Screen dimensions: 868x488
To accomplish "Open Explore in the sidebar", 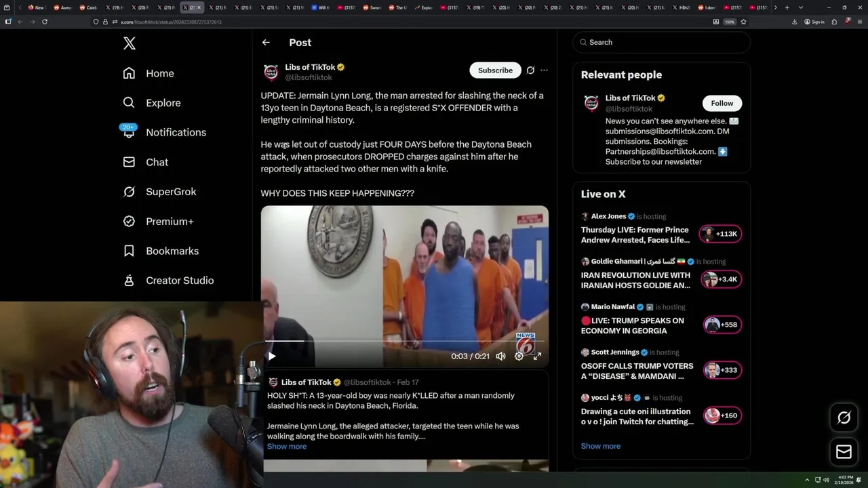I will 152,103.
